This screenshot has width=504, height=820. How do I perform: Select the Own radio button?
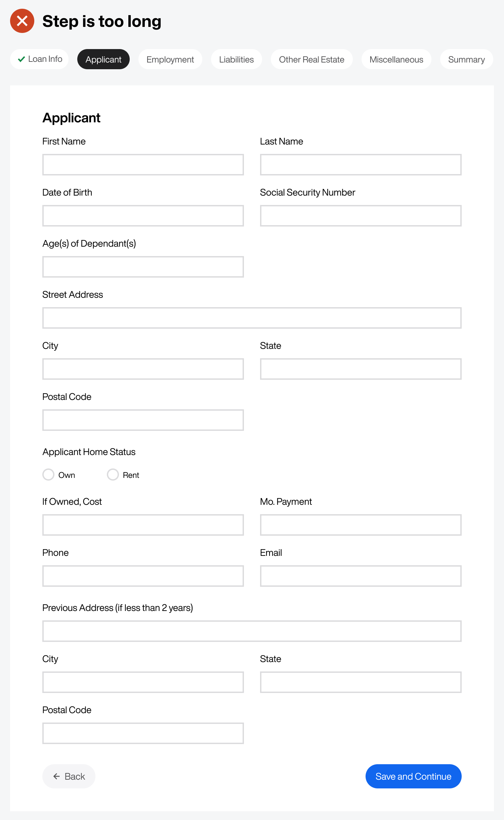point(48,475)
